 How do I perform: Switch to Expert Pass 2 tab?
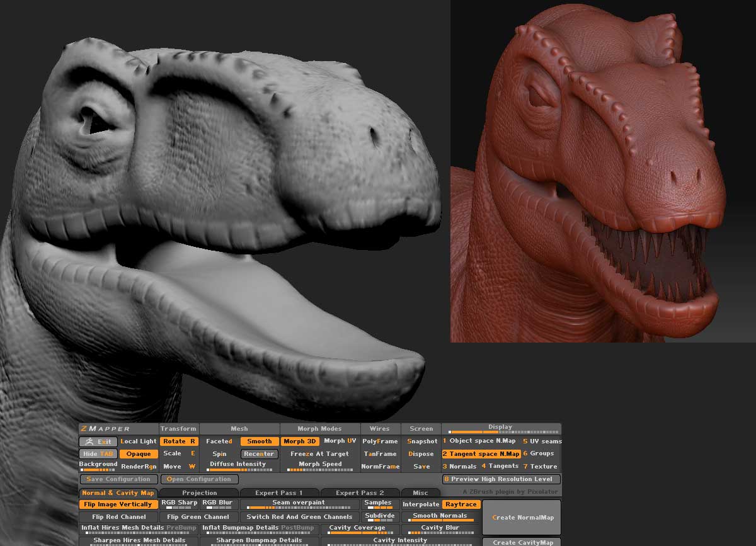pyautogui.click(x=360, y=492)
